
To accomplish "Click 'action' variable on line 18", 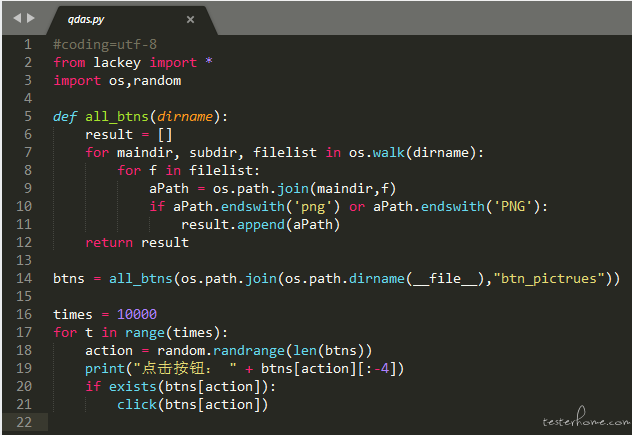I will (x=109, y=351).
